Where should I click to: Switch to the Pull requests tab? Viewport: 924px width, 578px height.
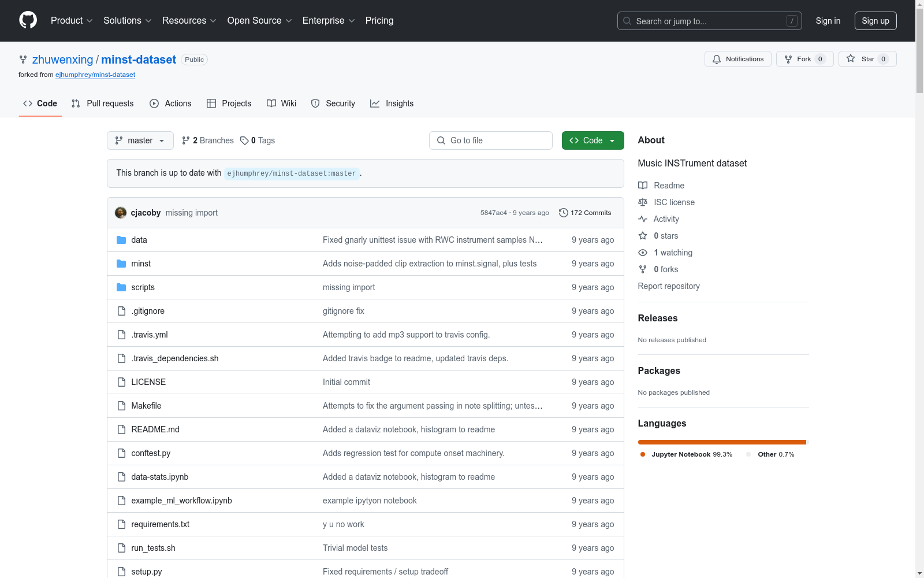[x=102, y=103]
